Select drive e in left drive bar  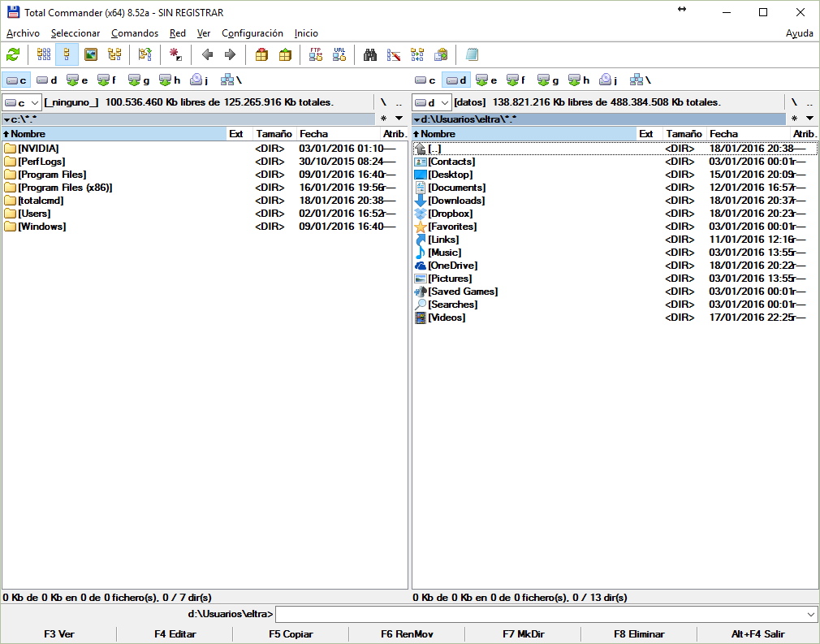coord(77,80)
